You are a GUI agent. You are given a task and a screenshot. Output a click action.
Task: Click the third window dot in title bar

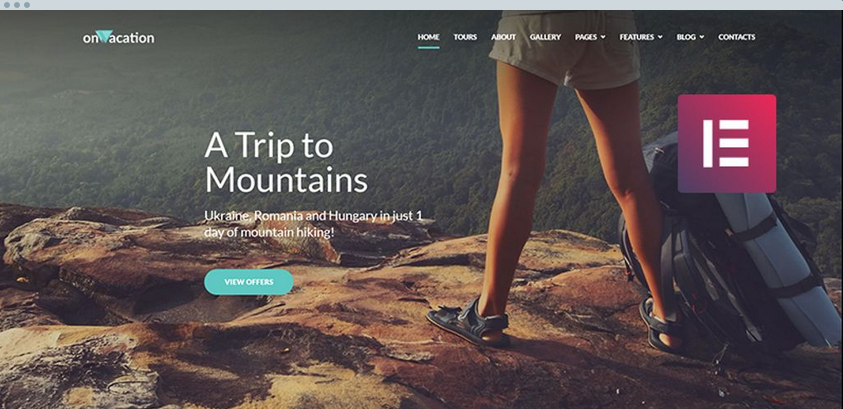click(27, 5)
